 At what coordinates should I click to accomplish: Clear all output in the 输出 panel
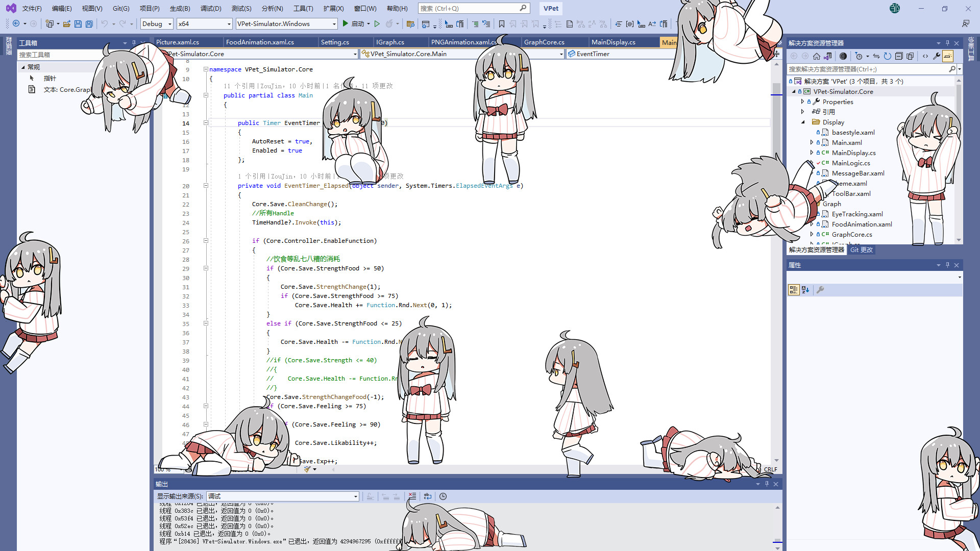click(x=412, y=495)
